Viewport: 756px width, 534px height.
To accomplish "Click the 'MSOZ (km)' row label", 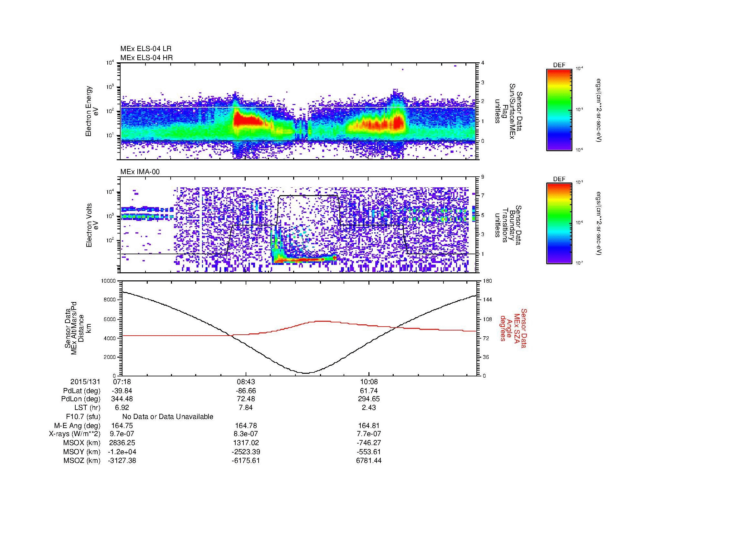I will click(82, 461).
